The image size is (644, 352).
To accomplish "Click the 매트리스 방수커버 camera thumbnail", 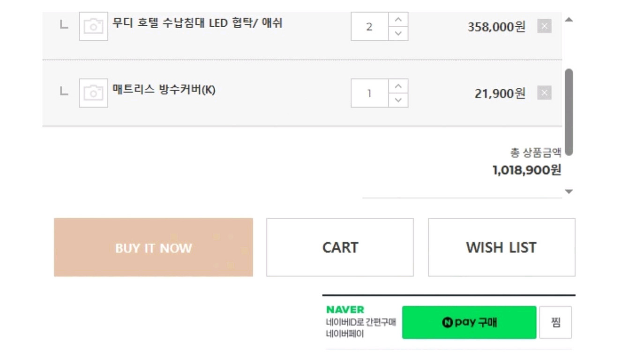I will click(93, 93).
